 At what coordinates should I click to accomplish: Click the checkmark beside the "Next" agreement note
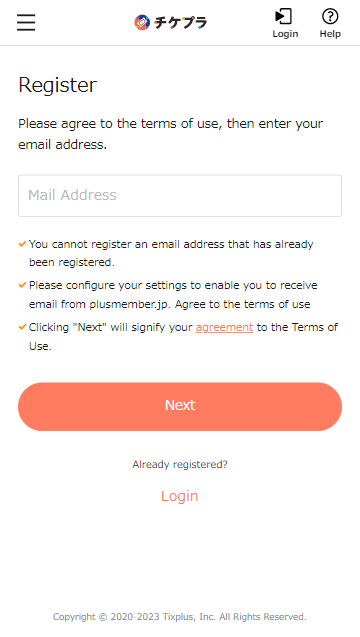click(x=22, y=327)
